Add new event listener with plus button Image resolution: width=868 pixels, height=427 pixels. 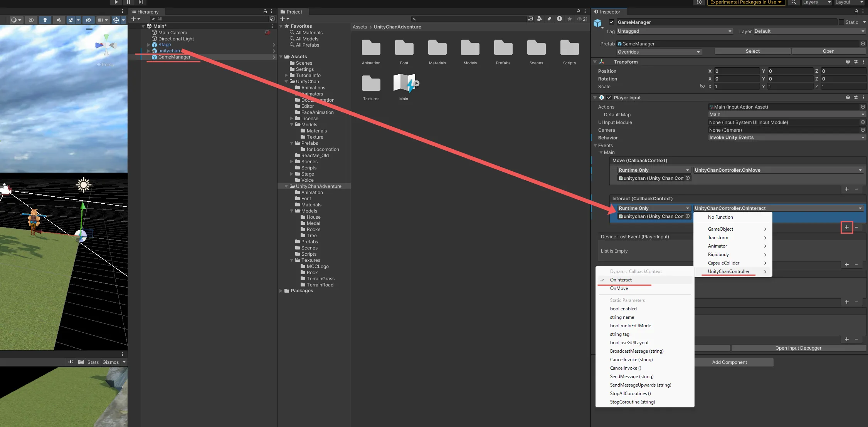pyautogui.click(x=846, y=227)
